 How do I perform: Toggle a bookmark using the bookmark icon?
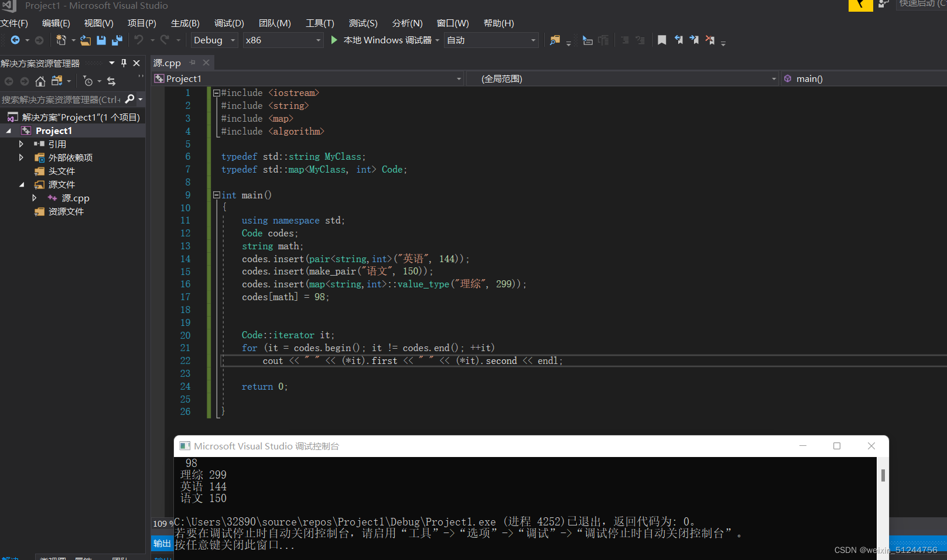(x=662, y=40)
